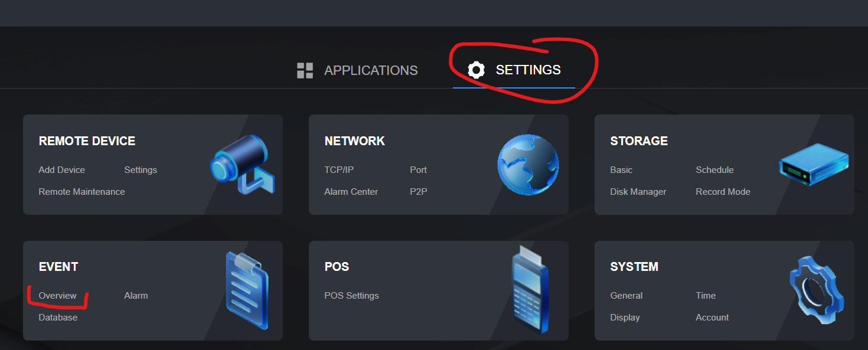Select Record Mode under Storage
Image resolution: width=868 pixels, height=350 pixels.
(x=723, y=192)
